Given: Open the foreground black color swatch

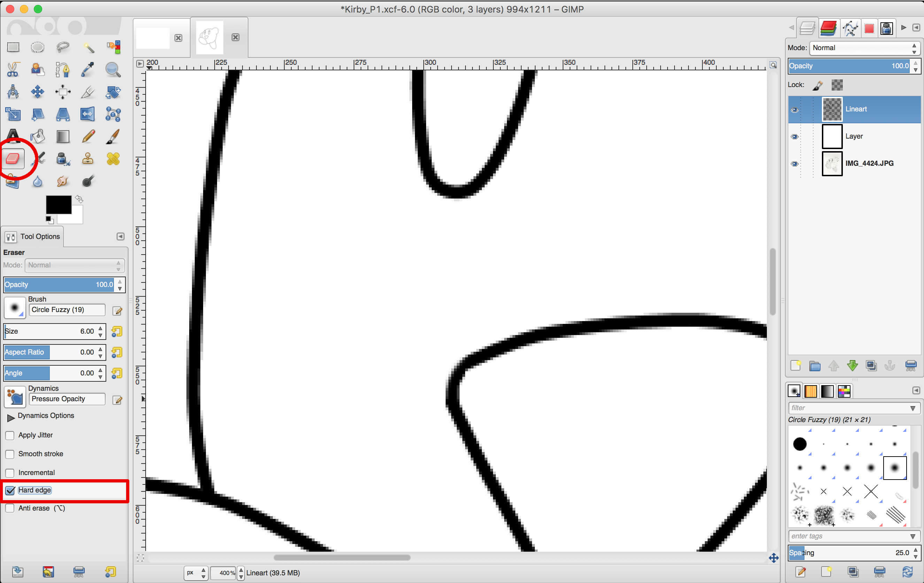Looking at the screenshot, I should (x=58, y=205).
